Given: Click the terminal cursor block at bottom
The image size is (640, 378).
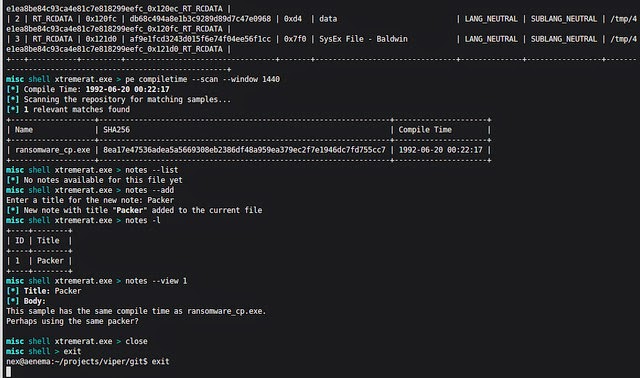Looking at the screenshot, I should point(9,371).
